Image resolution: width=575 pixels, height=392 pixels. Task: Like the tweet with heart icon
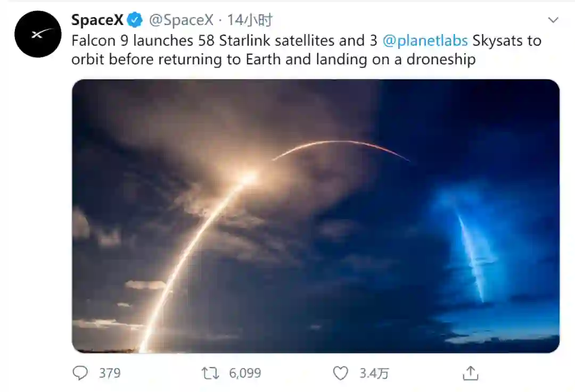[340, 373]
